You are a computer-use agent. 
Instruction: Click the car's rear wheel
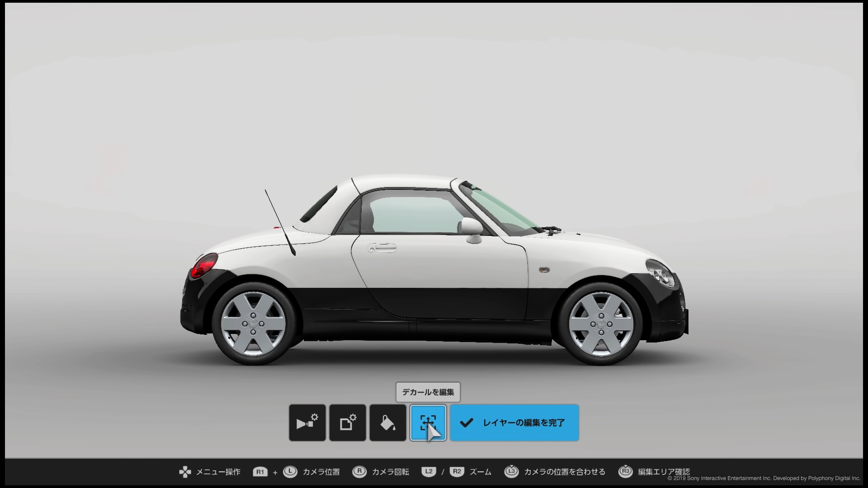[x=253, y=324]
